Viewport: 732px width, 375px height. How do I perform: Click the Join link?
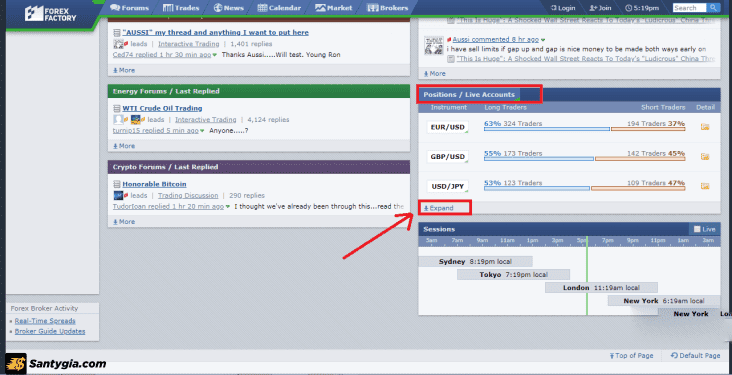600,8
